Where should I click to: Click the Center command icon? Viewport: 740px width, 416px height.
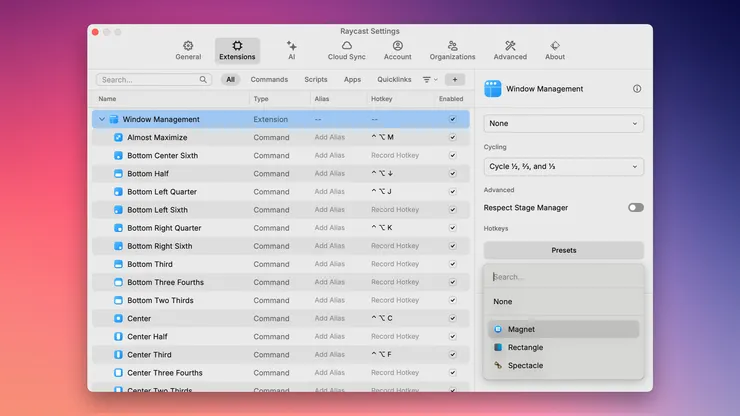click(118, 318)
